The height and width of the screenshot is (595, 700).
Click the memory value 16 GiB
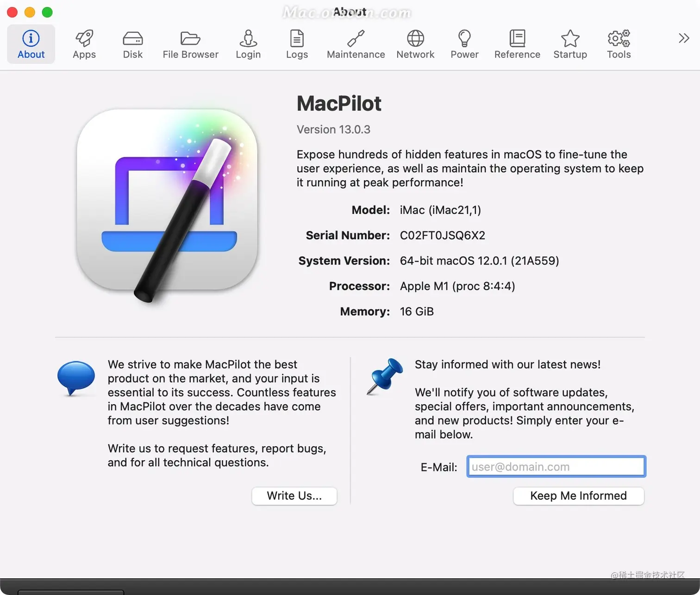coord(417,312)
